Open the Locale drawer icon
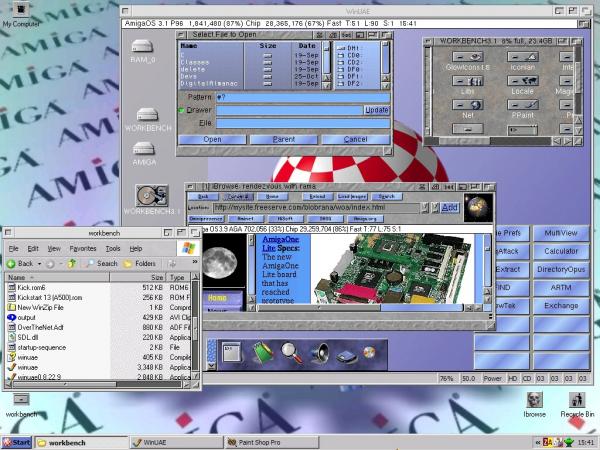Image resolution: width=600 pixels, height=450 pixels. point(523,81)
